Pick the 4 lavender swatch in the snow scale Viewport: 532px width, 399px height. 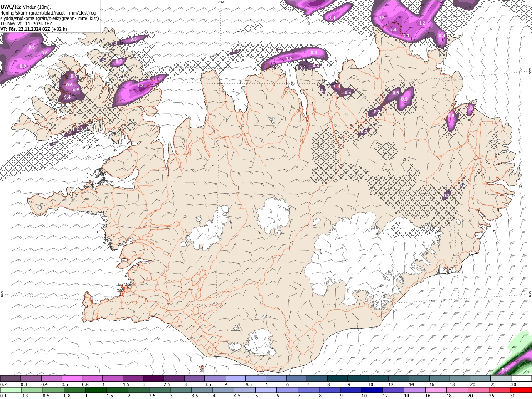(x=235, y=379)
